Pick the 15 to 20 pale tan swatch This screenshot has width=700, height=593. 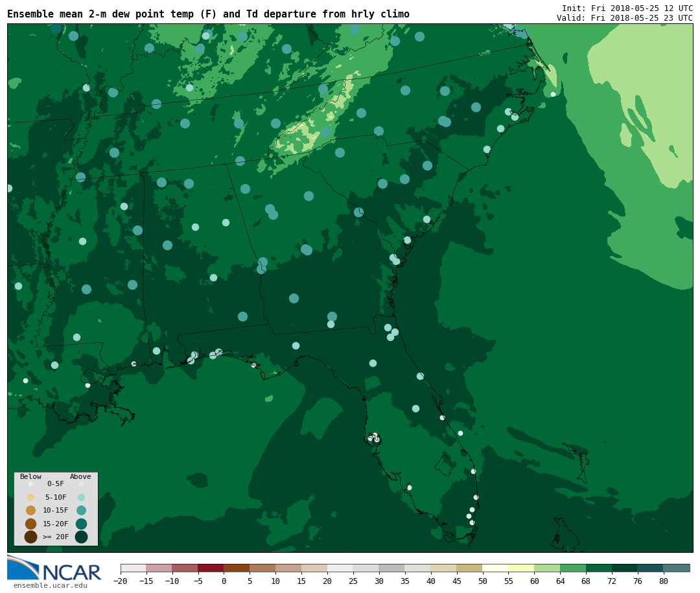(314, 568)
